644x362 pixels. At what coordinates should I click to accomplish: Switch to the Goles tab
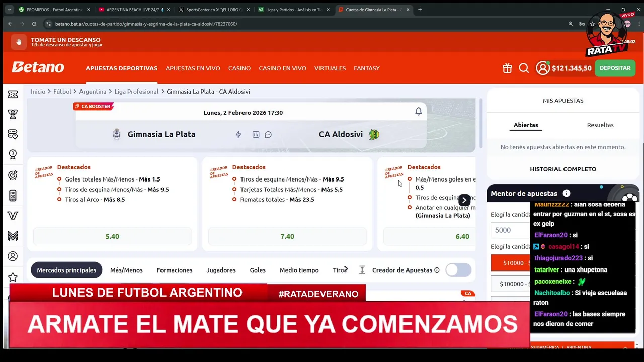(x=258, y=270)
